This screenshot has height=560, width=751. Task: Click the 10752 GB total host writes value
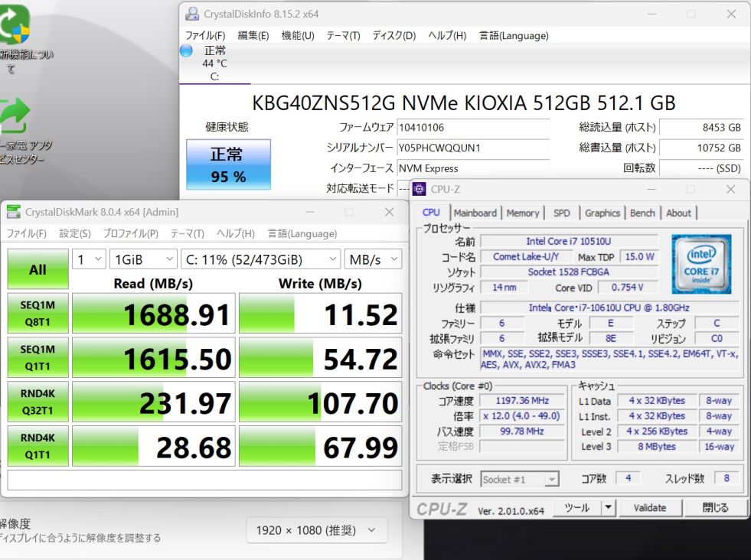coord(702,148)
